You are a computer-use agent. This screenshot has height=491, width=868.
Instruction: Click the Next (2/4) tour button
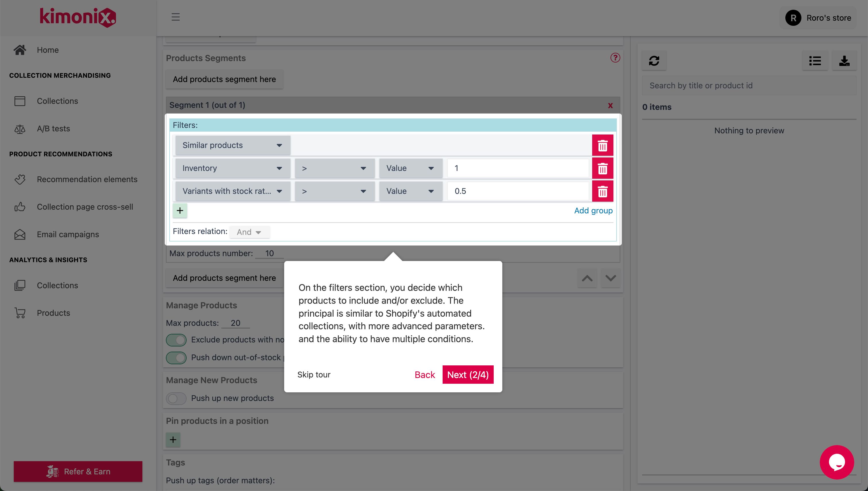[468, 375]
